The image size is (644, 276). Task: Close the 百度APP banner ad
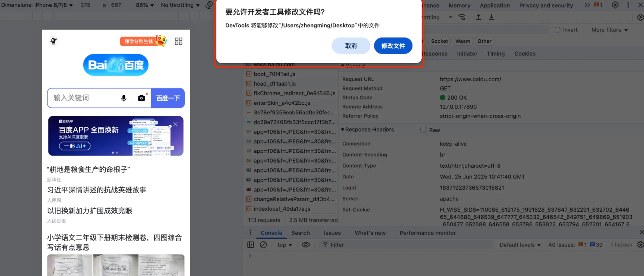tap(175, 124)
